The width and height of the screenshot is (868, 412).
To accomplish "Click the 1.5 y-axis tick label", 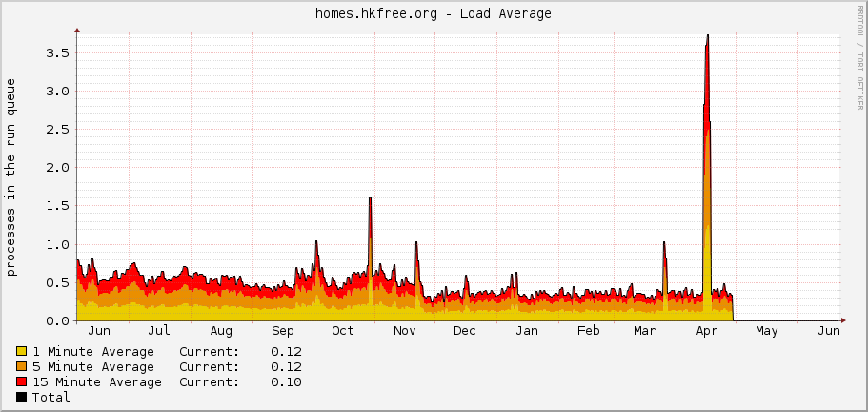I will (x=57, y=206).
